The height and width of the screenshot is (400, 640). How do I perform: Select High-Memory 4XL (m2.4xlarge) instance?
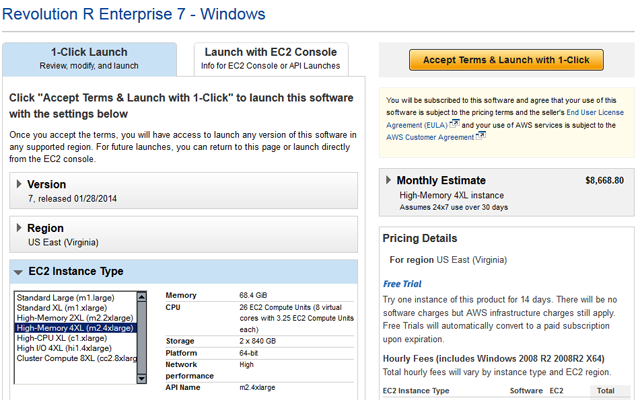(x=75, y=328)
